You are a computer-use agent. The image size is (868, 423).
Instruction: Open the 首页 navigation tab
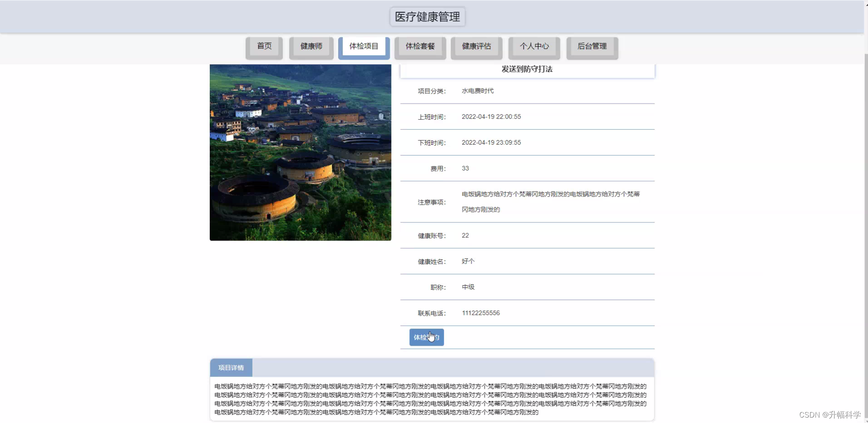coord(264,47)
